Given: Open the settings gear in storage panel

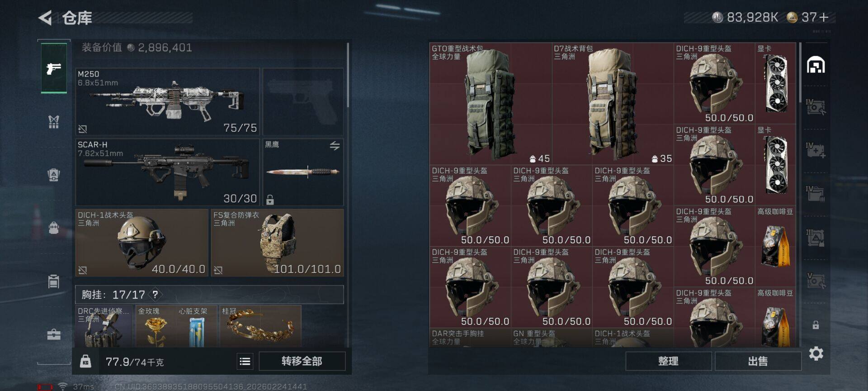Looking at the screenshot, I should coord(816,353).
